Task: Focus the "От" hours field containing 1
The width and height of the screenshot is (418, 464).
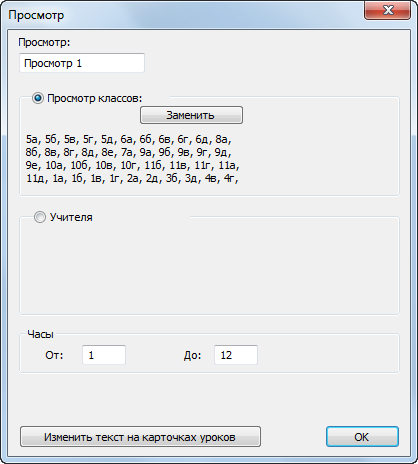Action: tap(104, 355)
